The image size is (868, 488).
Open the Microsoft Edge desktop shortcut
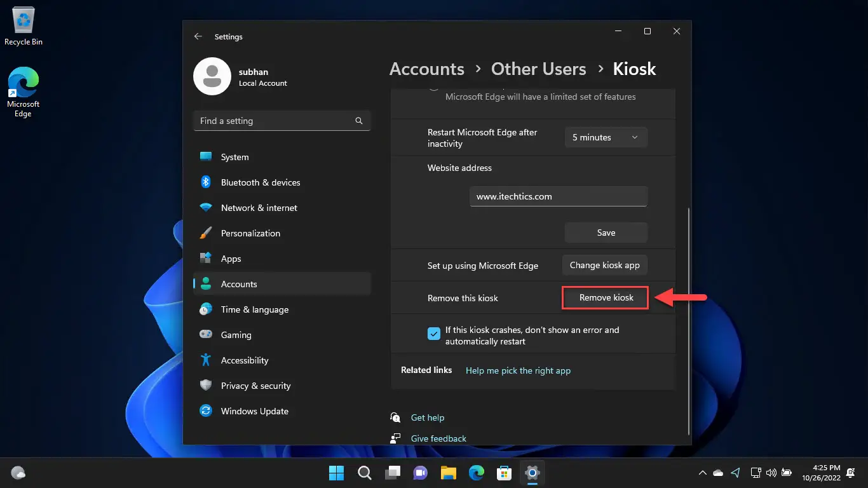point(24,93)
